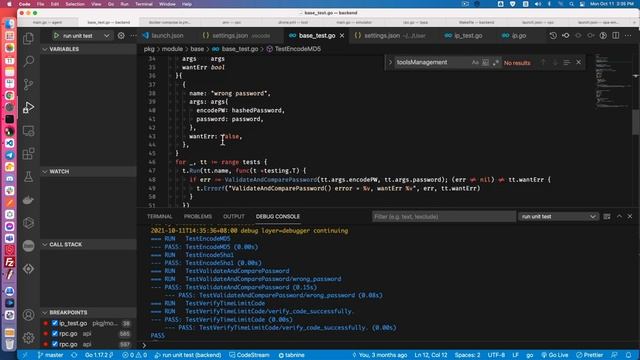This screenshot has height=360, width=640.
Task: Open the Terminal menu in menu bar
Action: pyautogui.click(x=144, y=4)
